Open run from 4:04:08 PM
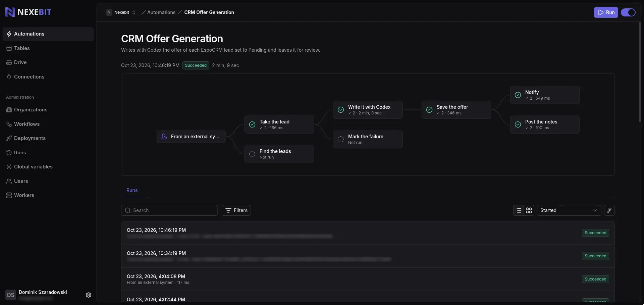Viewport: 644px width, 305px height. [368, 279]
